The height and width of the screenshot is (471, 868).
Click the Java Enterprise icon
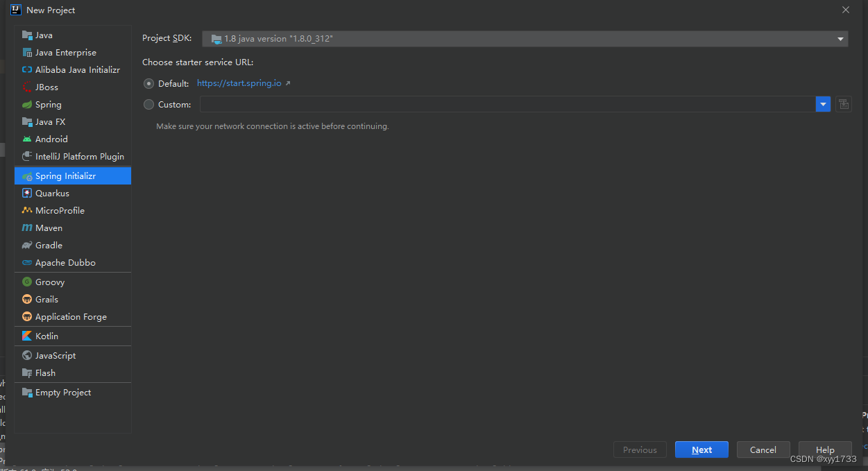[27, 53]
